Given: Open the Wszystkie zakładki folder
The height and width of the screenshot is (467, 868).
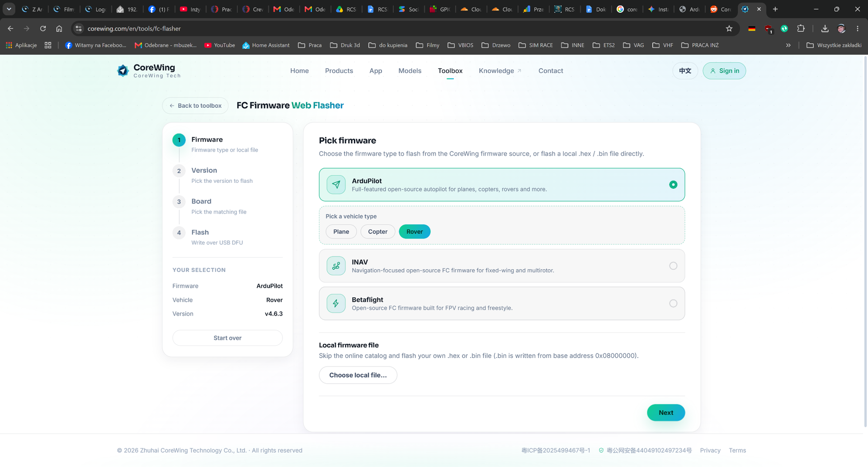Looking at the screenshot, I should coord(834,45).
